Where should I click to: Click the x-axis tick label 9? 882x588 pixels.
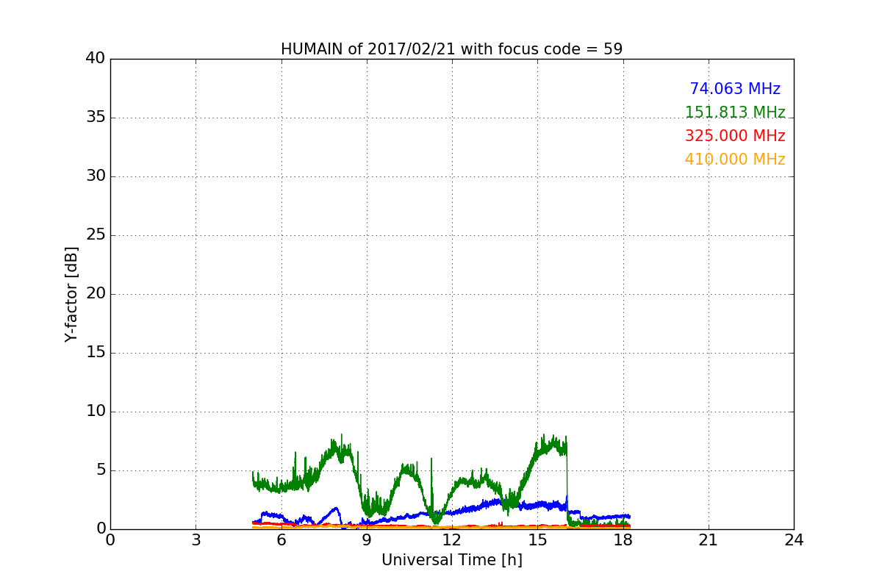(367, 539)
